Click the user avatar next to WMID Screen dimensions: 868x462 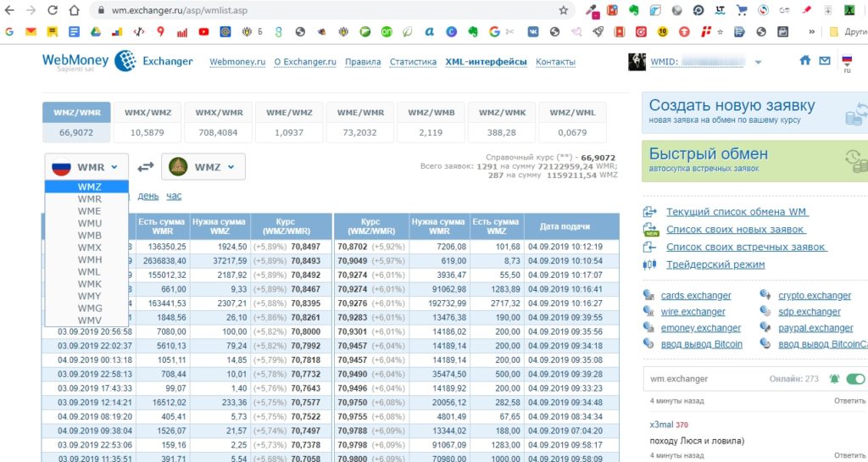click(x=637, y=61)
